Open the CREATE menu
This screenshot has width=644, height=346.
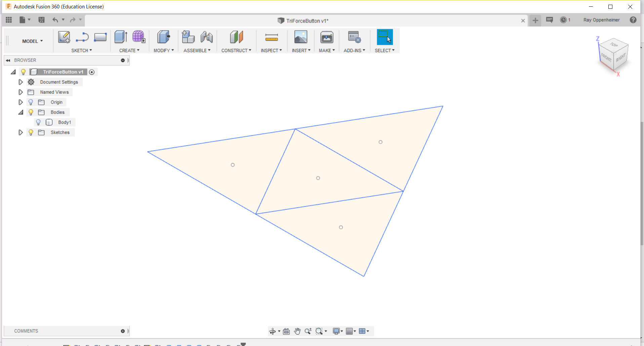pyautogui.click(x=129, y=50)
